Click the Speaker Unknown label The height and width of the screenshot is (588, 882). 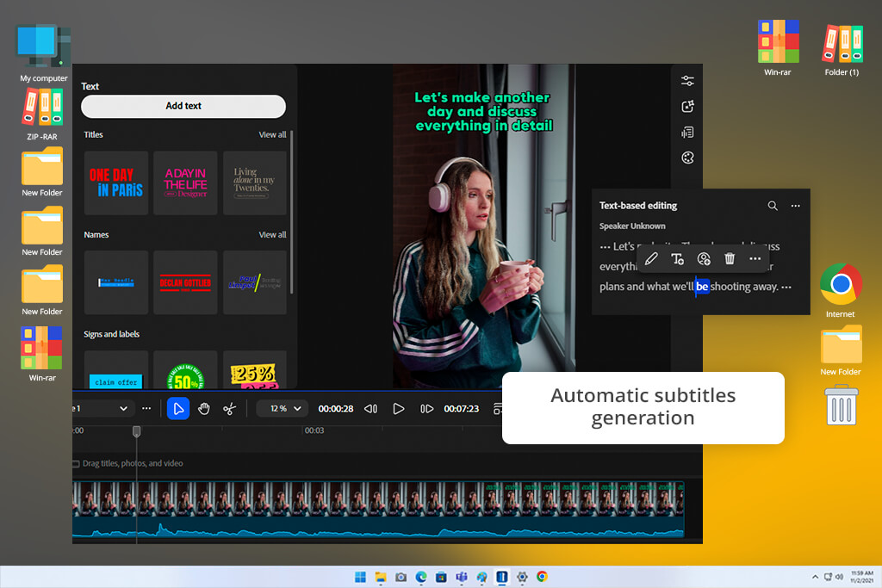tap(632, 226)
